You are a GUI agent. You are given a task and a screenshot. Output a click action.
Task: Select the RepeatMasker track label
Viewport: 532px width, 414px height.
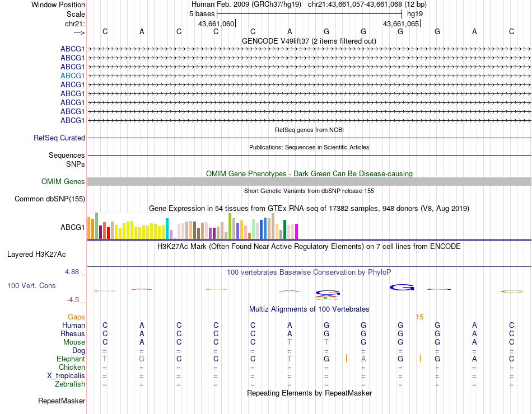tap(62, 401)
